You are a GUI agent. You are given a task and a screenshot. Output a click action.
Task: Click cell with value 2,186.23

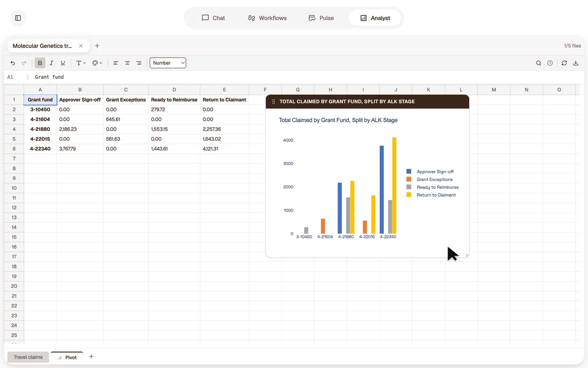(x=80, y=129)
